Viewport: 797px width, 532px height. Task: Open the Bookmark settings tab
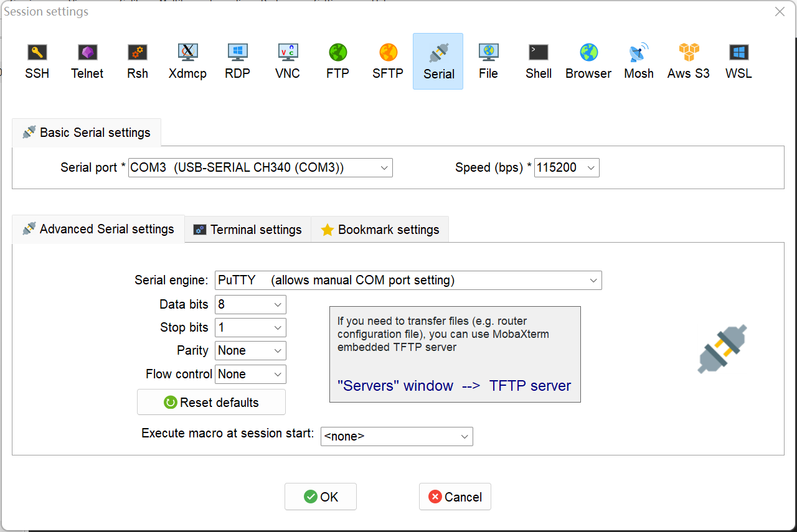tap(380, 230)
